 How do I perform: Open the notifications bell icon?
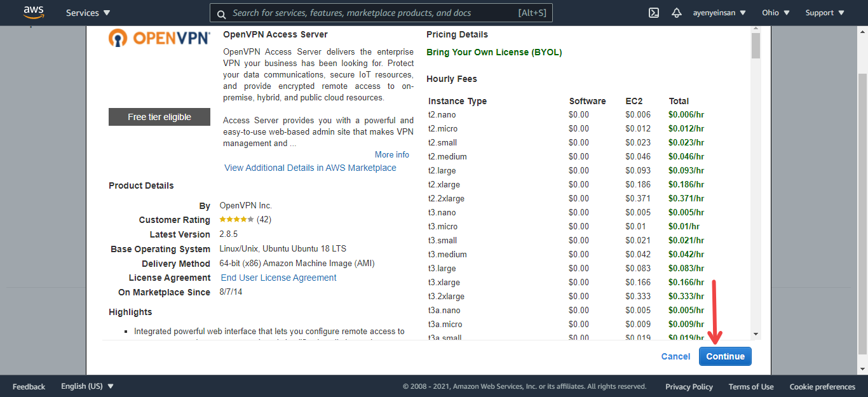click(677, 13)
